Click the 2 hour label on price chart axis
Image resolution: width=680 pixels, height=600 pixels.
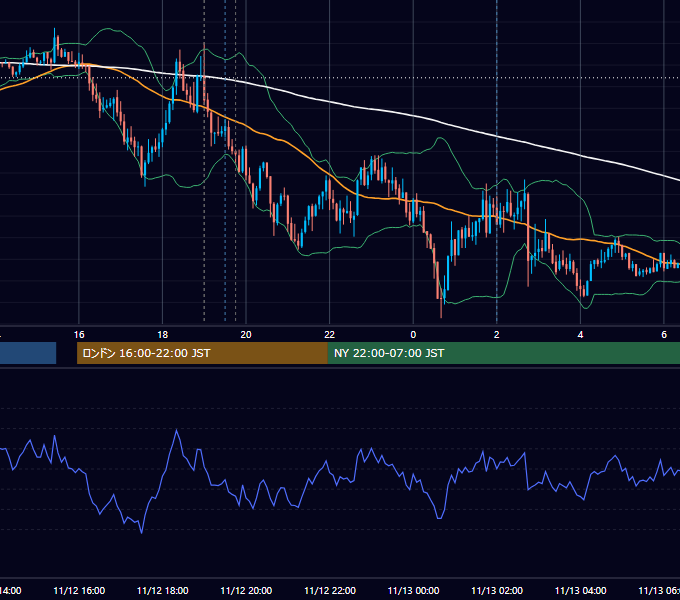click(497, 335)
